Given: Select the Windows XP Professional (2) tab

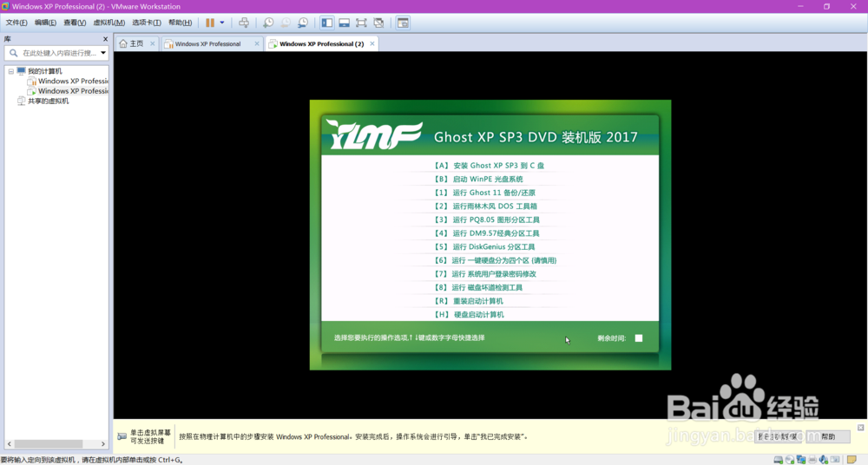Looking at the screenshot, I should pyautogui.click(x=321, y=43).
